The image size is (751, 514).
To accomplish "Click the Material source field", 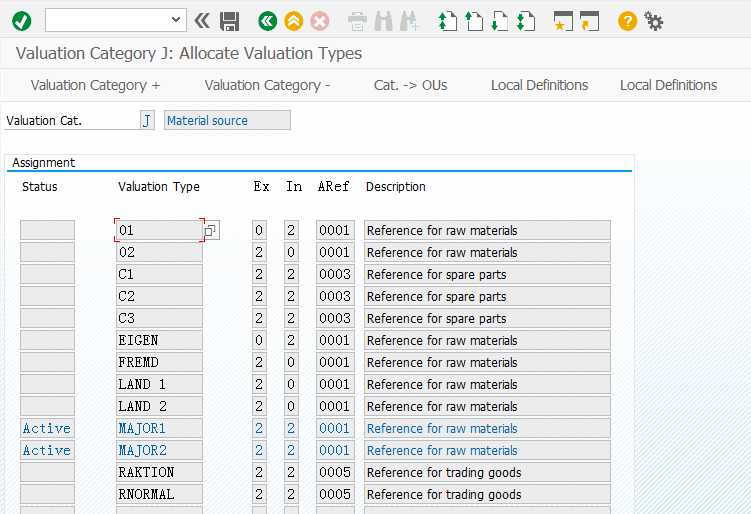I will (x=227, y=120).
